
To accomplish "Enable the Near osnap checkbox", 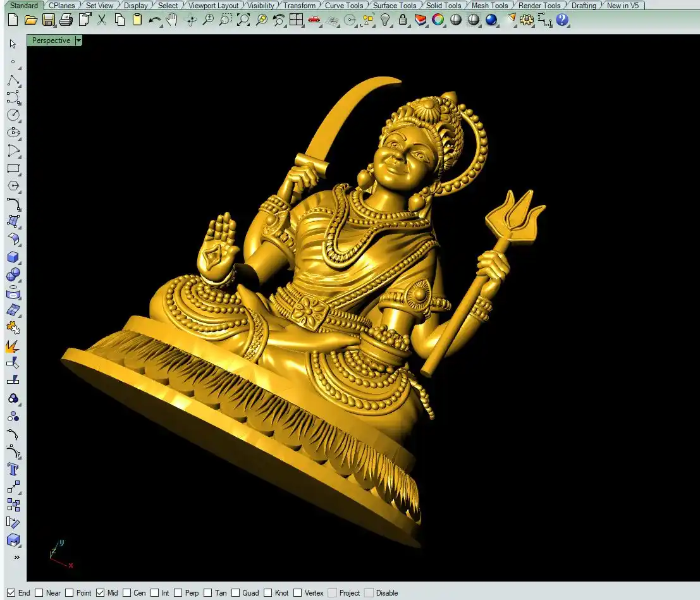I will (39, 593).
